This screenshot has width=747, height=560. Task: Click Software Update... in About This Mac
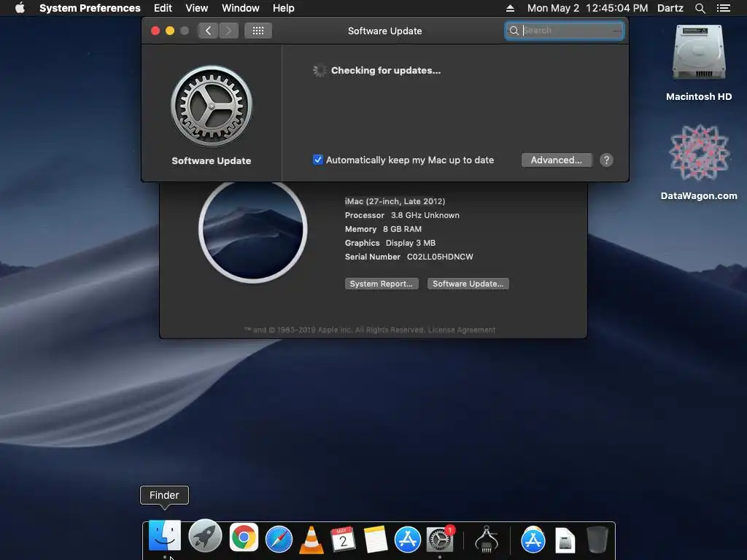coord(468,284)
